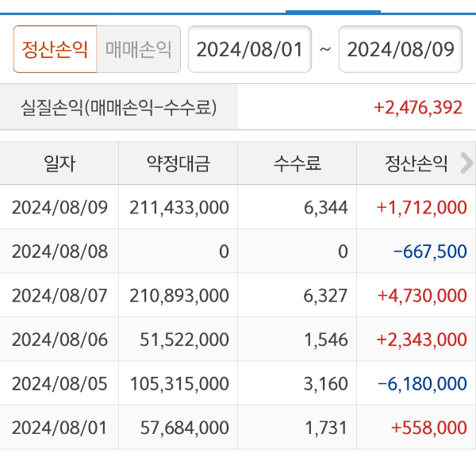
Task: Open the start date 2024/08/01 field
Action: pyautogui.click(x=249, y=50)
